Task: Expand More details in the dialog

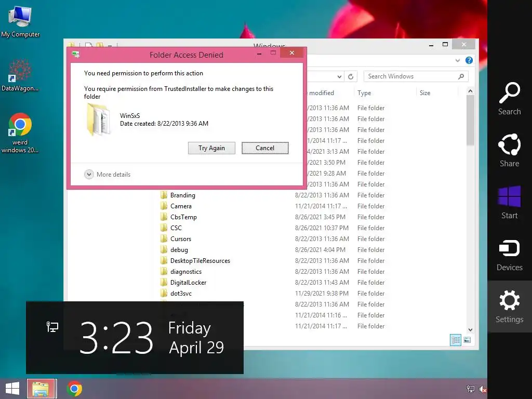Action: [107, 175]
